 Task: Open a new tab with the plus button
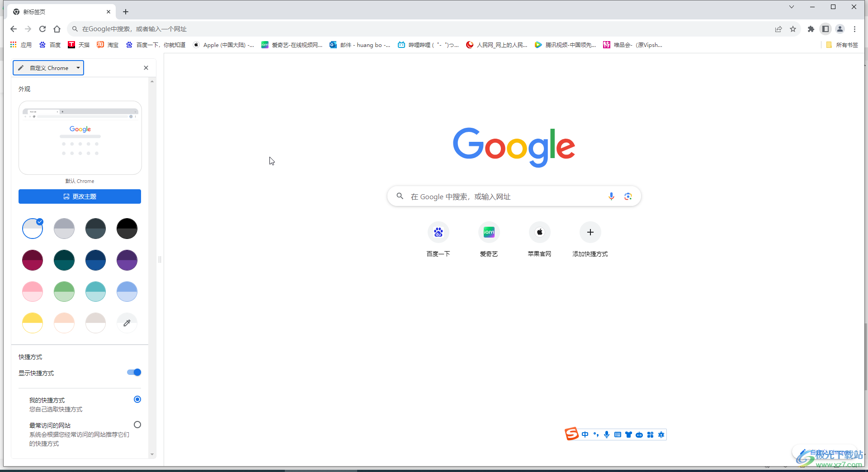(126, 12)
